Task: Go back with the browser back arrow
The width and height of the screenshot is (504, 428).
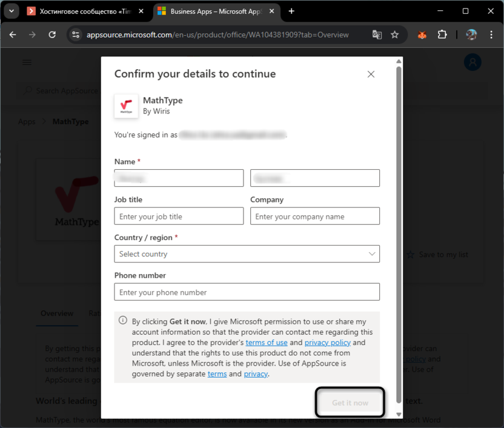Action: tap(13, 35)
